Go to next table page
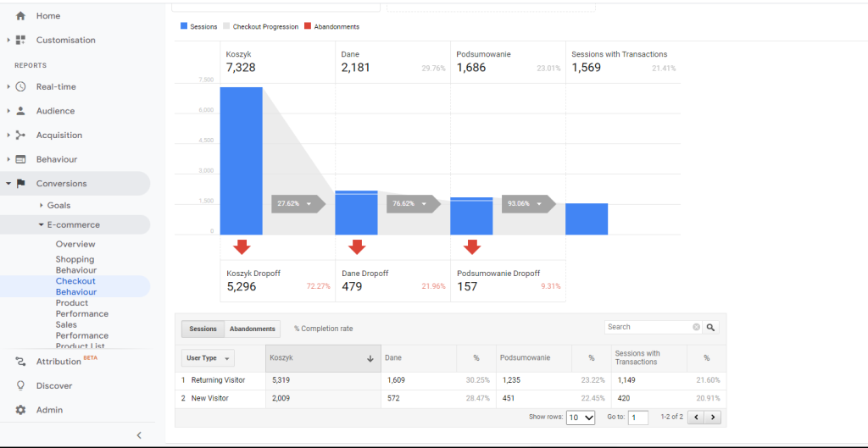 (x=714, y=418)
